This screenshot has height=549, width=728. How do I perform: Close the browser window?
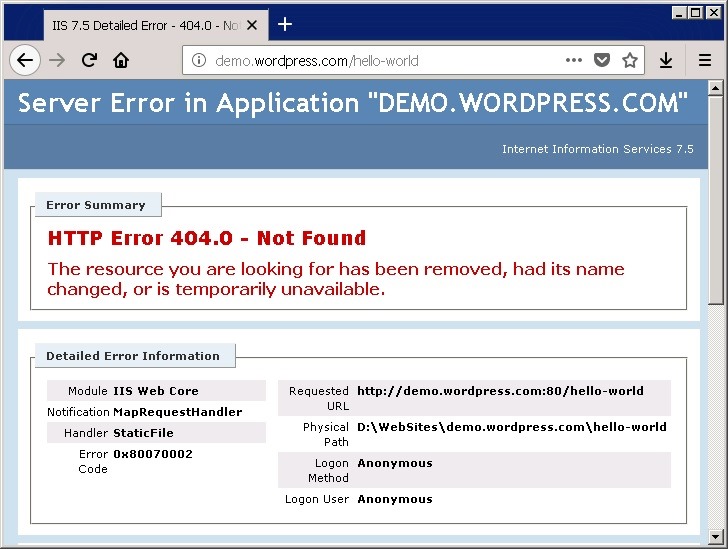coord(714,13)
